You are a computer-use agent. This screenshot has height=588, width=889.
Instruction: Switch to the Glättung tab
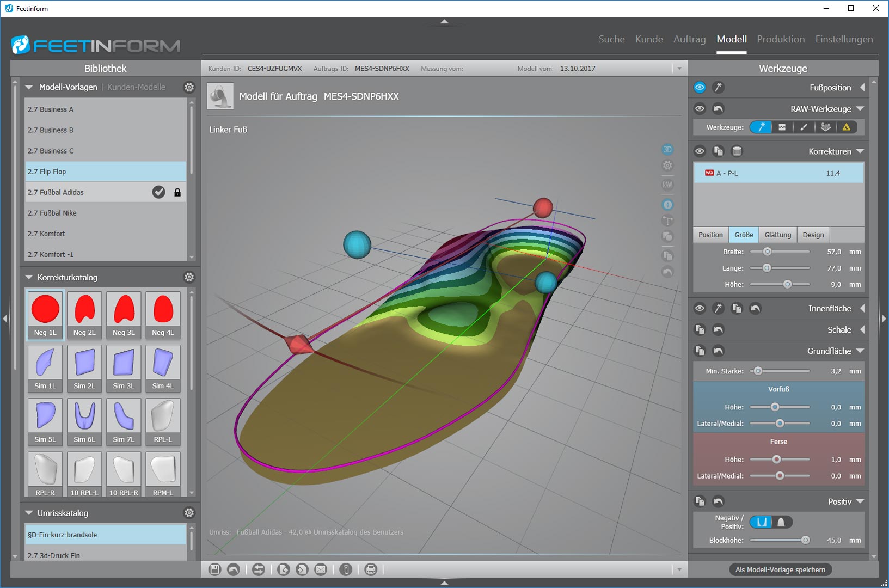tap(777, 235)
